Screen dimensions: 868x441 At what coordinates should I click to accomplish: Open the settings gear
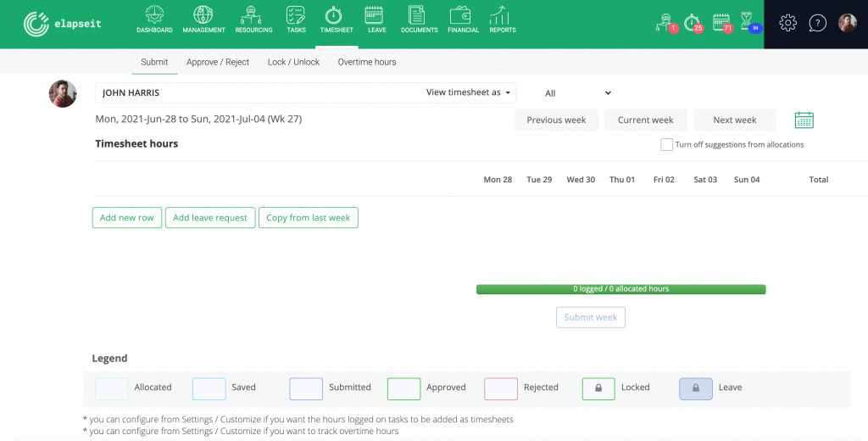click(787, 23)
